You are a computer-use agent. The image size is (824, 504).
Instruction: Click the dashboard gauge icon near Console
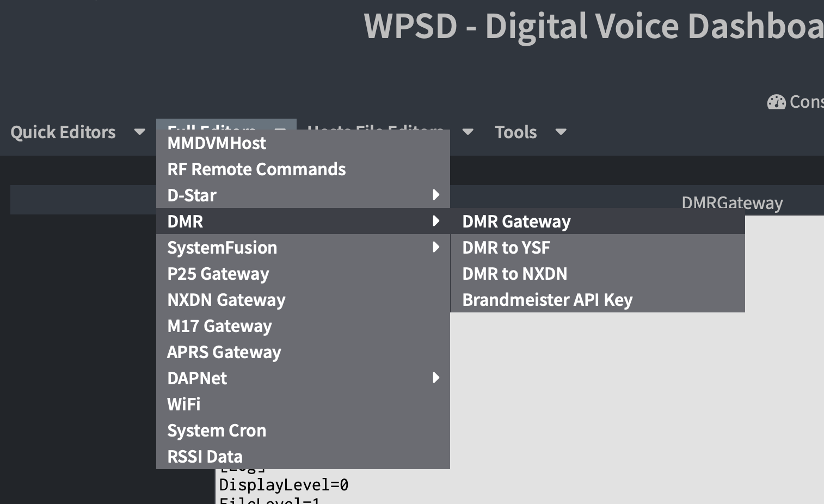[x=777, y=101]
